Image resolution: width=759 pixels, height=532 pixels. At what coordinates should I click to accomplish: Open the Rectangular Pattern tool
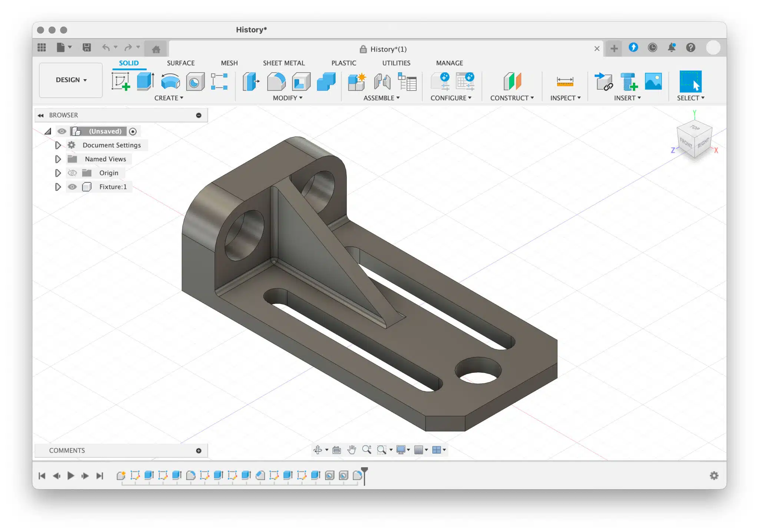pyautogui.click(x=219, y=81)
